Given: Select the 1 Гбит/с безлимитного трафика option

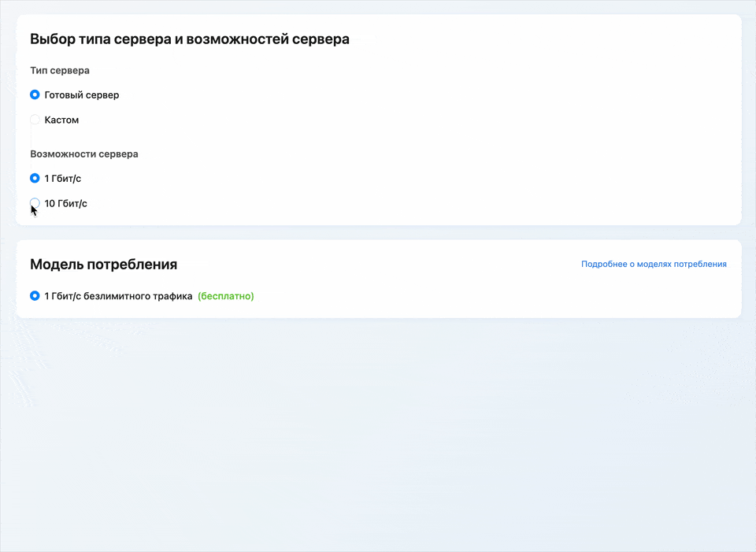Looking at the screenshot, I should coord(35,296).
